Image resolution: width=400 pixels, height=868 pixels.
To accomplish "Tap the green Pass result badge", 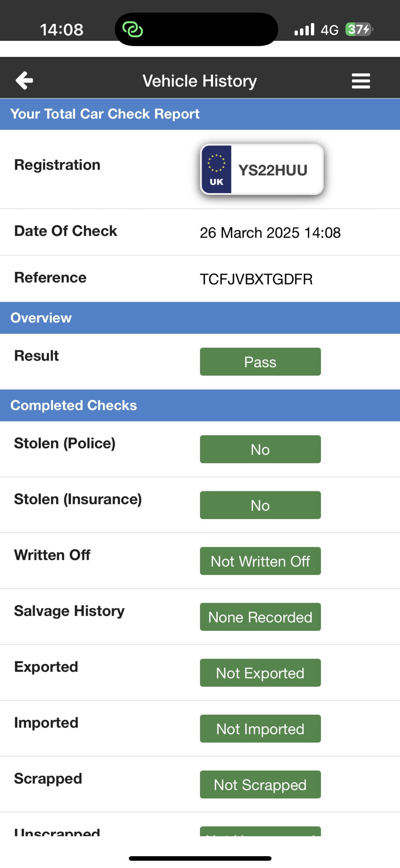I will [x=260, y=362].
